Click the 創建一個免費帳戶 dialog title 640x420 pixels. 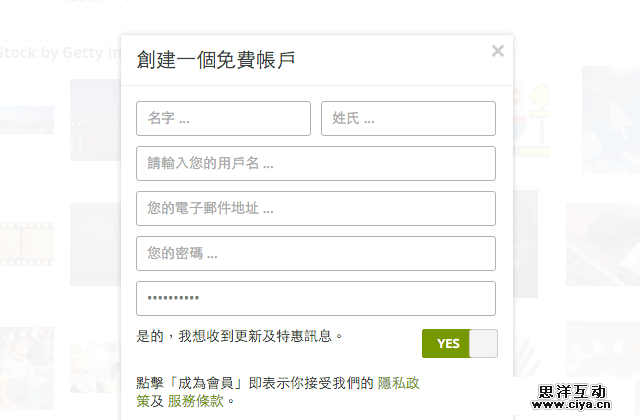215,60
